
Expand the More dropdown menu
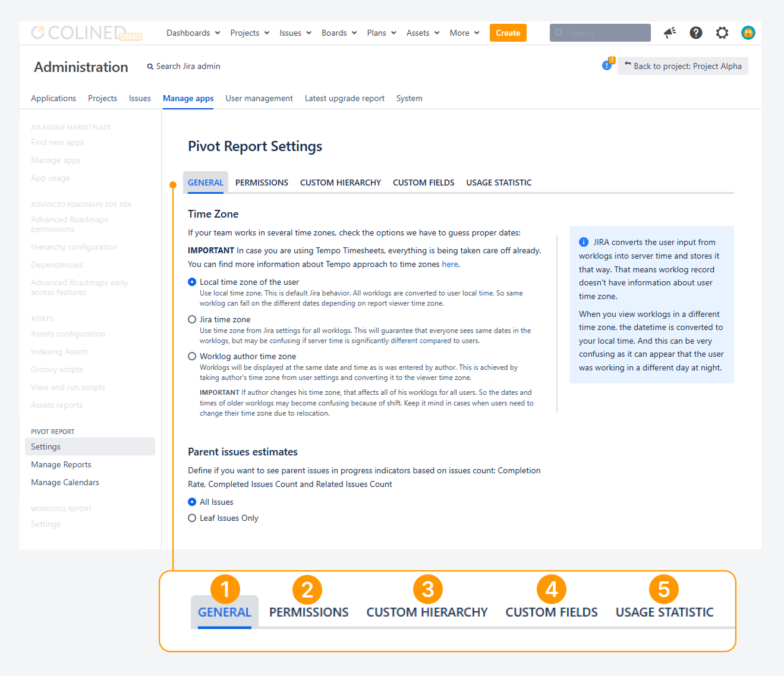465,33
